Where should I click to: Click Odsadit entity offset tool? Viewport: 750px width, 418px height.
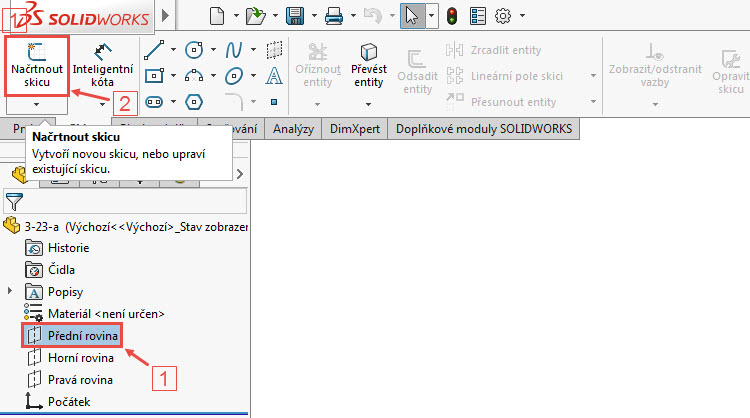click(417, 72)
